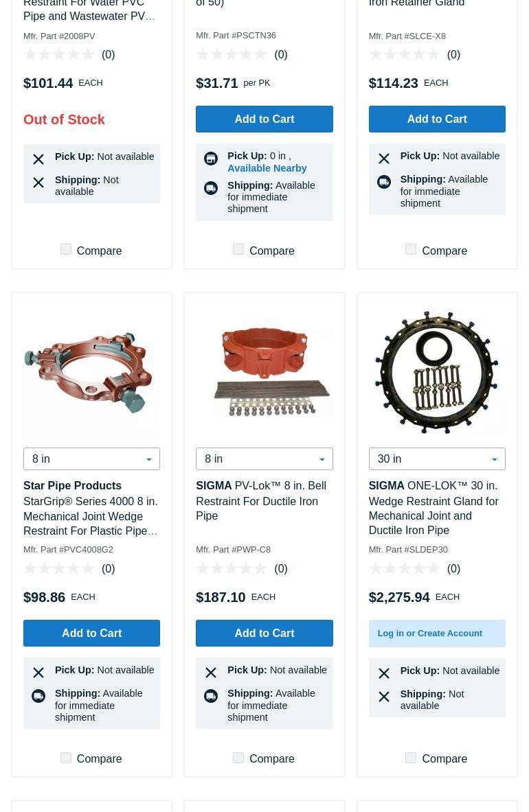The image size is (529, 812).
Task: Expand the 30 in size dropdown
Action: [x=437, y=459]
